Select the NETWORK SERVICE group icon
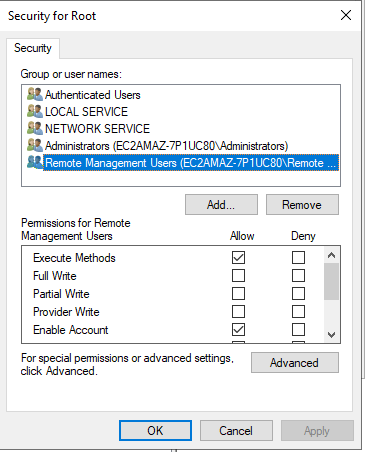Screen dimensions: 365x452 pos(35,128)
